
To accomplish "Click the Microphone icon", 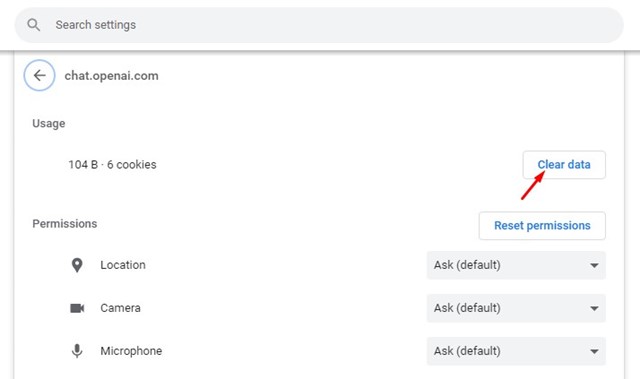I will click(x=77, y=351).
